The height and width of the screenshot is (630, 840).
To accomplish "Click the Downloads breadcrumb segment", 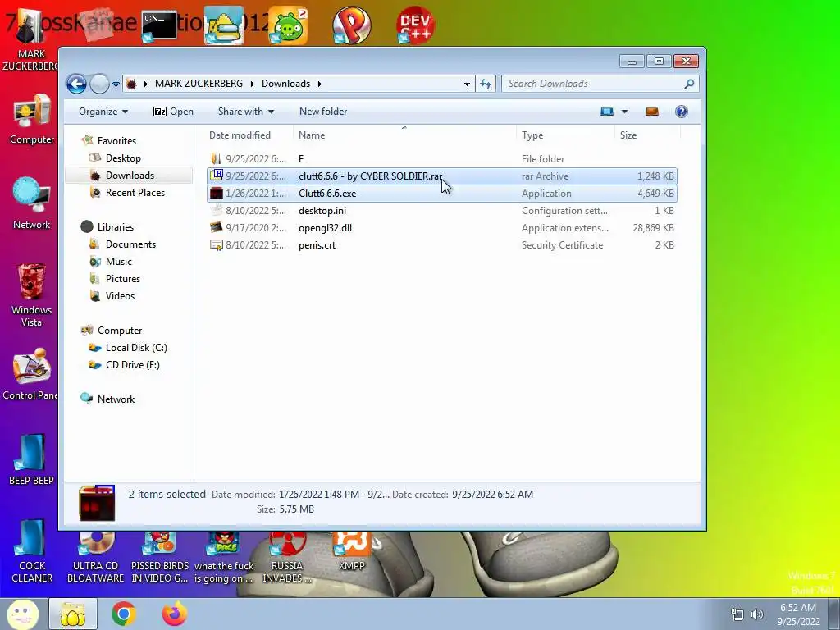I will [x=285, y=84].
